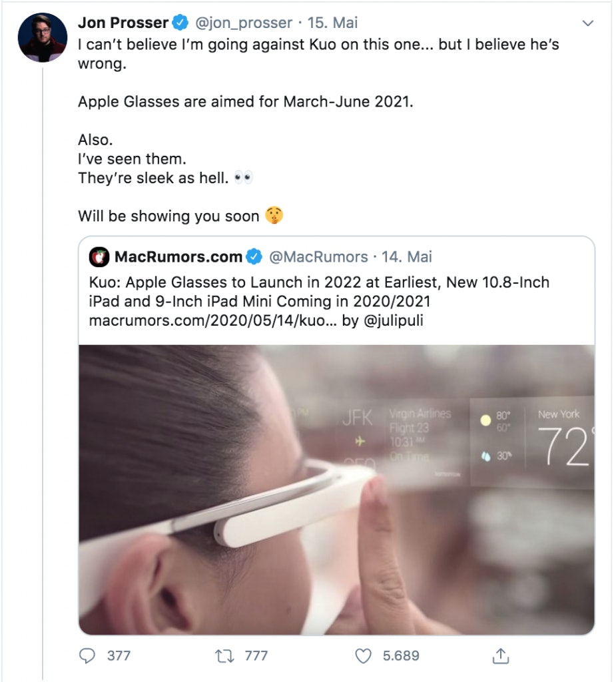Viewport: 616px width, 682px height.
Task: Click the MacRumors.com verified badge
Action: point(254,256)
